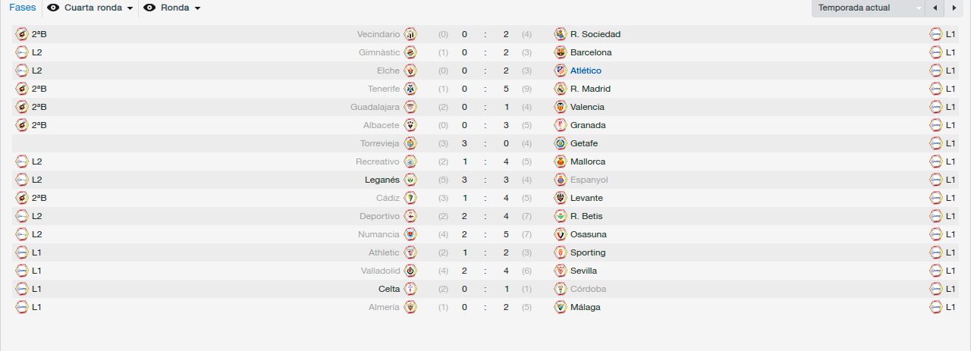
Task: Click the Valencia club badge
Action: pos(561,107)
